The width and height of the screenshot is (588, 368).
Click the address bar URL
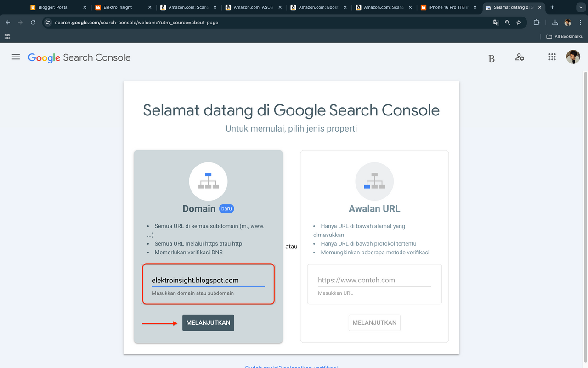tap(136, 22)
